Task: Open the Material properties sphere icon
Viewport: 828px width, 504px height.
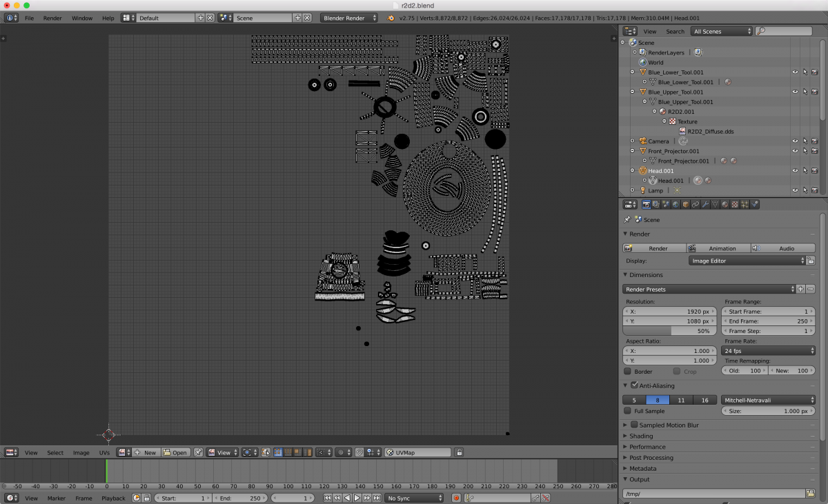Action: click(725, 204)
